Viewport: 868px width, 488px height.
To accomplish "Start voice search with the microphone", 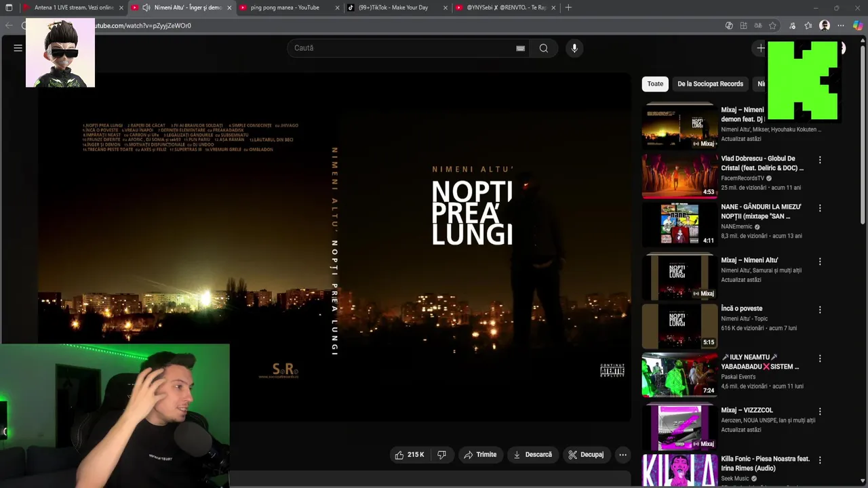I will click(x=574, y=48).
